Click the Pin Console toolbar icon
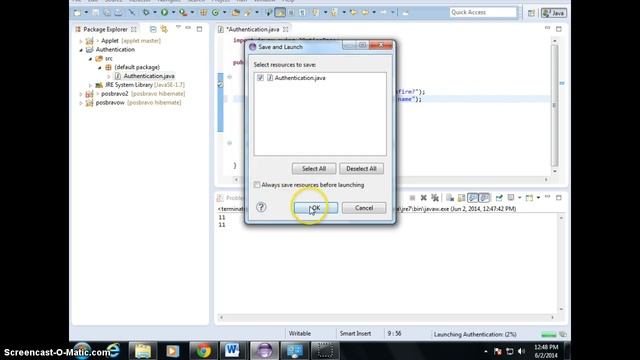Viewport: 640px width, 360px height. 499,198
